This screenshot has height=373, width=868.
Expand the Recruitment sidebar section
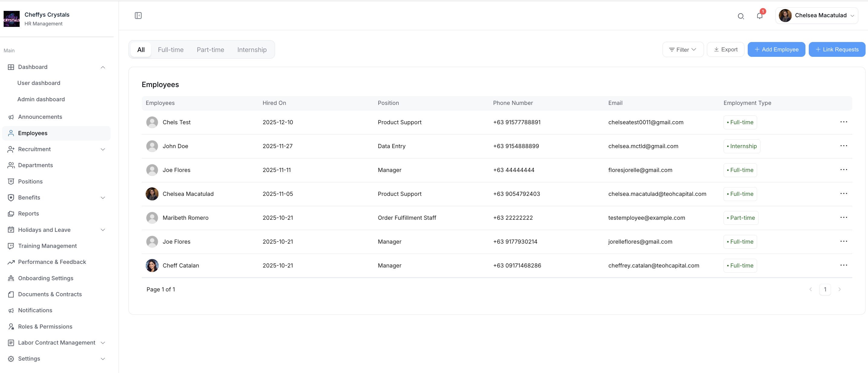(x=103, y=149)
